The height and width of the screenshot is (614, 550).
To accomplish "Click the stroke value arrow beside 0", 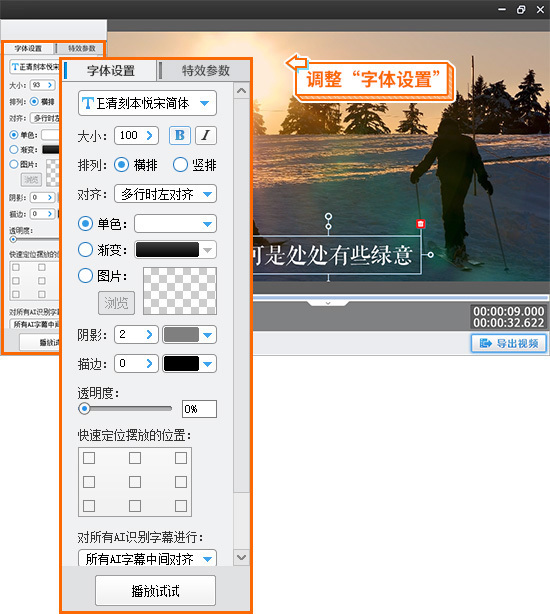I will click(x=149, y=364).
